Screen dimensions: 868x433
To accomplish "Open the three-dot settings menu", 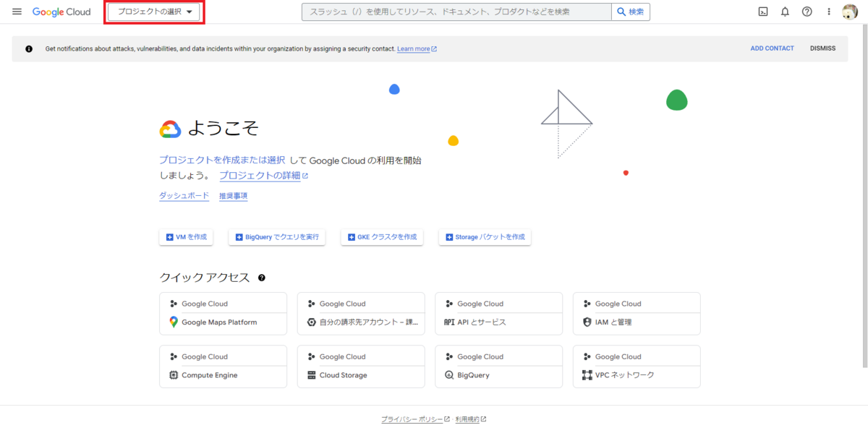I will [829, 12].
